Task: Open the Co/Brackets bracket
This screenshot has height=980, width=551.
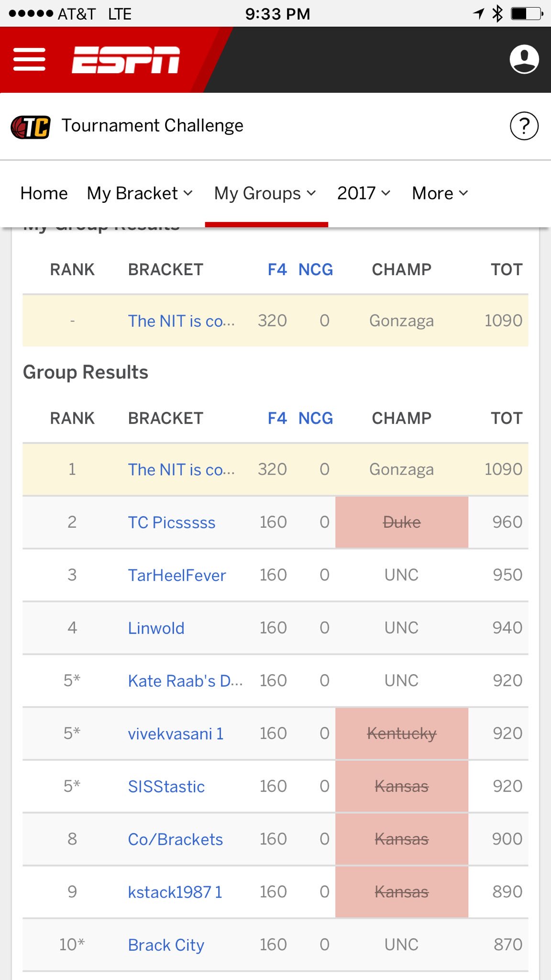Action: tap(175, 839)
